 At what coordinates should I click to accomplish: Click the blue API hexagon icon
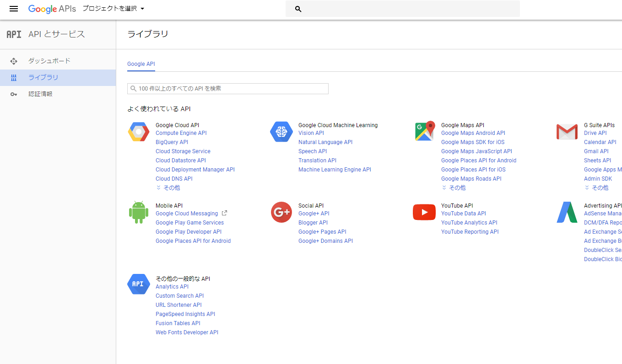139,284
